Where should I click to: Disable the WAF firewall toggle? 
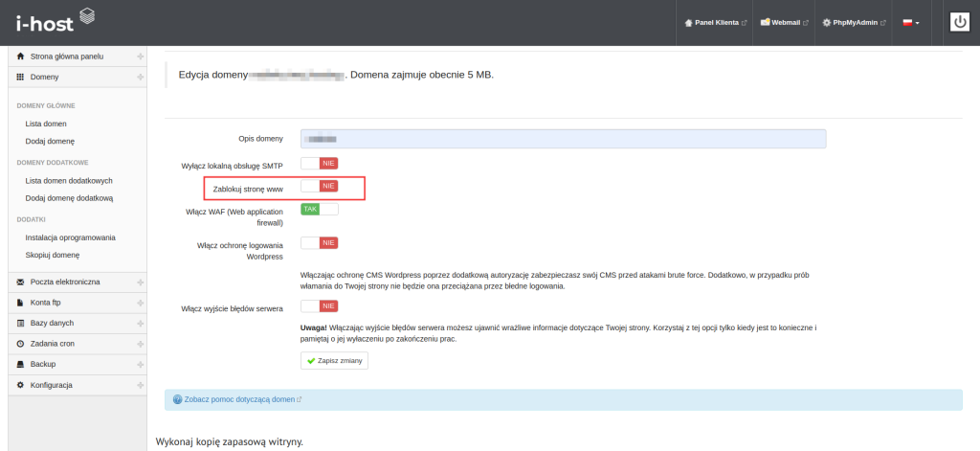pos(319,209)
